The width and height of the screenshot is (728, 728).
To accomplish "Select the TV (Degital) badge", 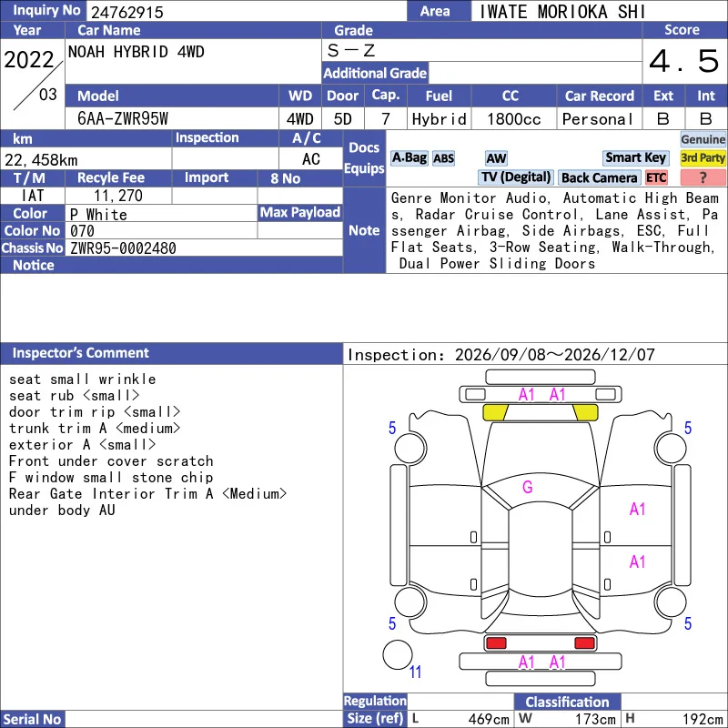I will click(x=516, y=177).
